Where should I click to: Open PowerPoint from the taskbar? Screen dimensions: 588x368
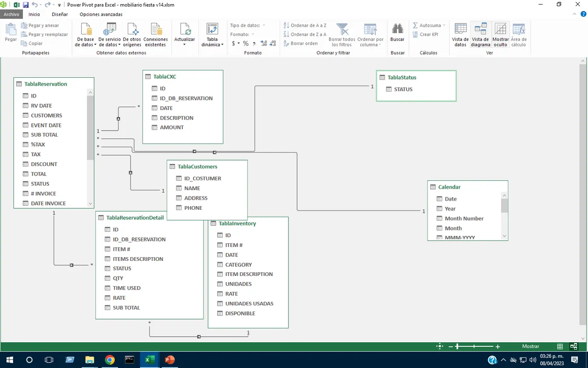[x=170, y=360]
